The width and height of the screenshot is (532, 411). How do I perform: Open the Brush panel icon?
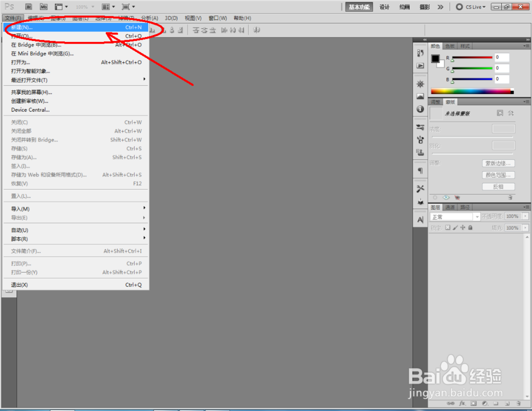(x=420, y=140)
